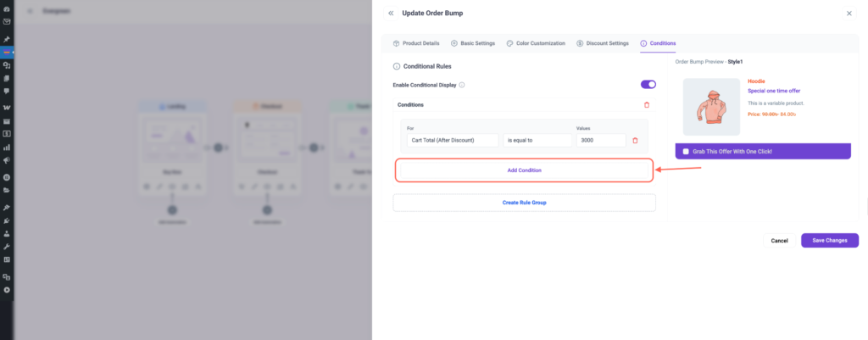Screen dimensions: 868x340
Task: Click the Values field containing 3000
Action: click(600, 140)
